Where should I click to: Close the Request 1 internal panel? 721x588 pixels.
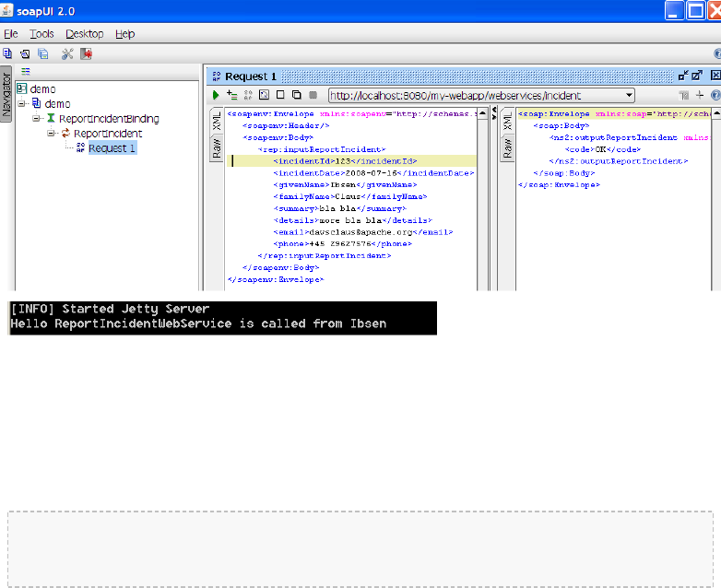[715, 76]
